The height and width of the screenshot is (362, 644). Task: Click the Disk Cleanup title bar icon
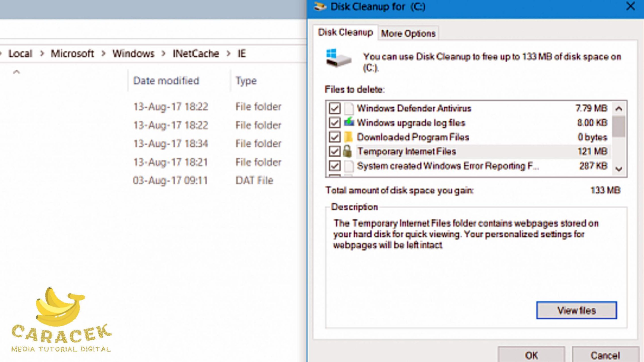pyautogui.click(x=320, y=6)
